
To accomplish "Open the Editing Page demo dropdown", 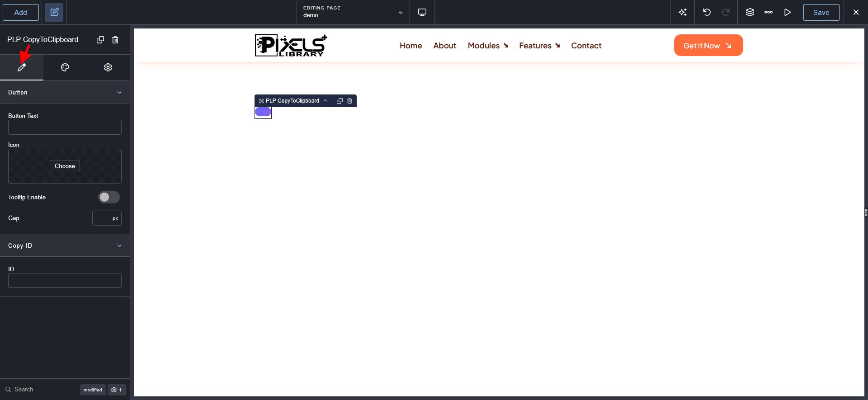I will [x=353, y=12].
